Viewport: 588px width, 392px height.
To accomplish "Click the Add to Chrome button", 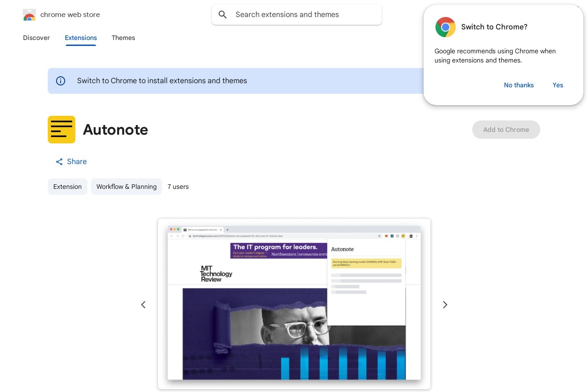I will coord(506,130).
